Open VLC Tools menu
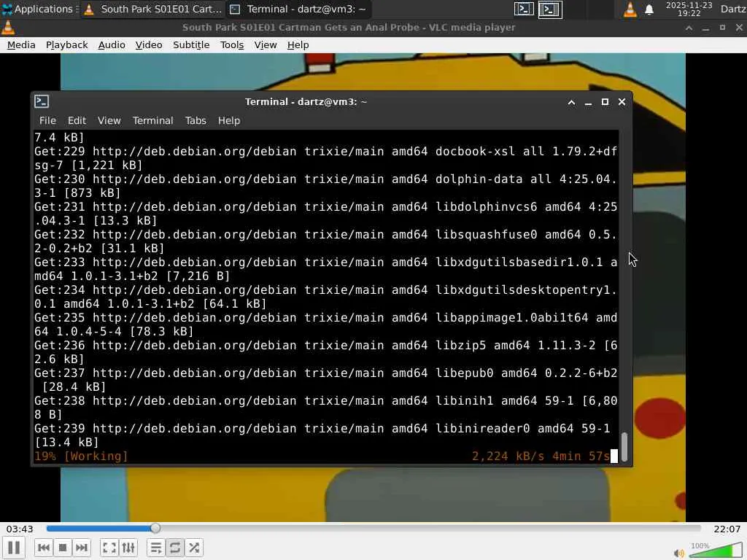The image size is (747, 560). pos(232,44)
